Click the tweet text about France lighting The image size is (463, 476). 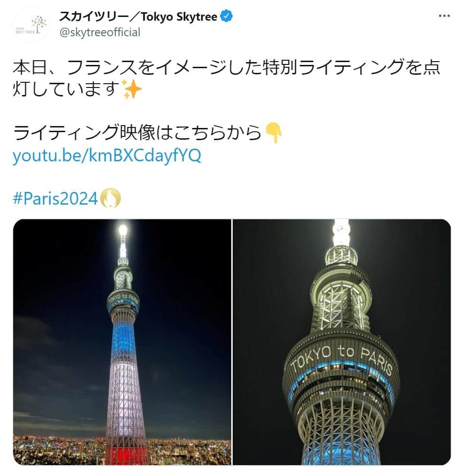226,78
